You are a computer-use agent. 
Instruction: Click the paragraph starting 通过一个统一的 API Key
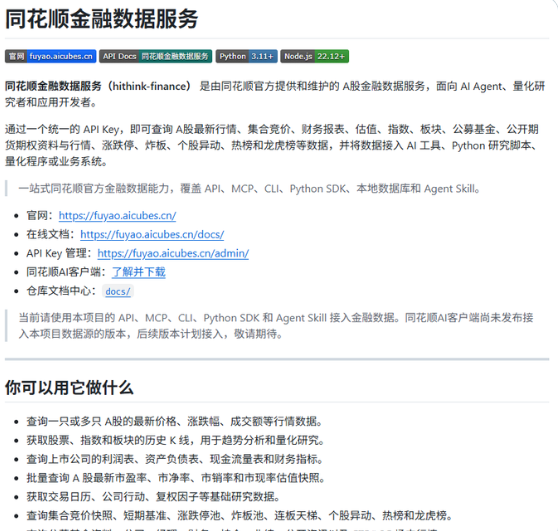273,145
